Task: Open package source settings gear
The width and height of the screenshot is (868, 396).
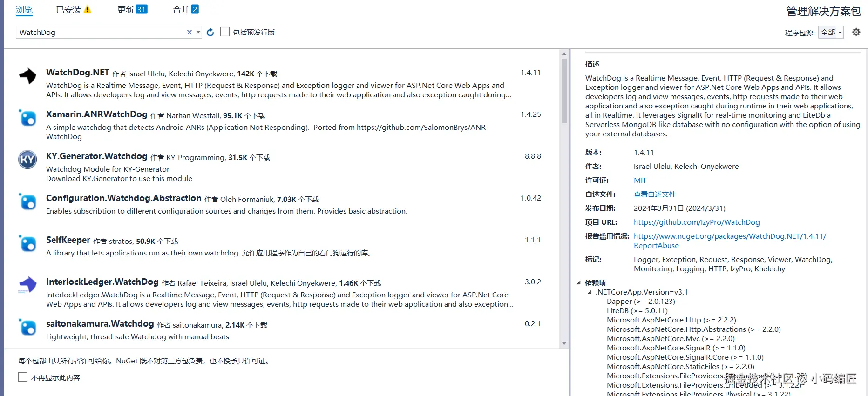Action: (856, 32)
